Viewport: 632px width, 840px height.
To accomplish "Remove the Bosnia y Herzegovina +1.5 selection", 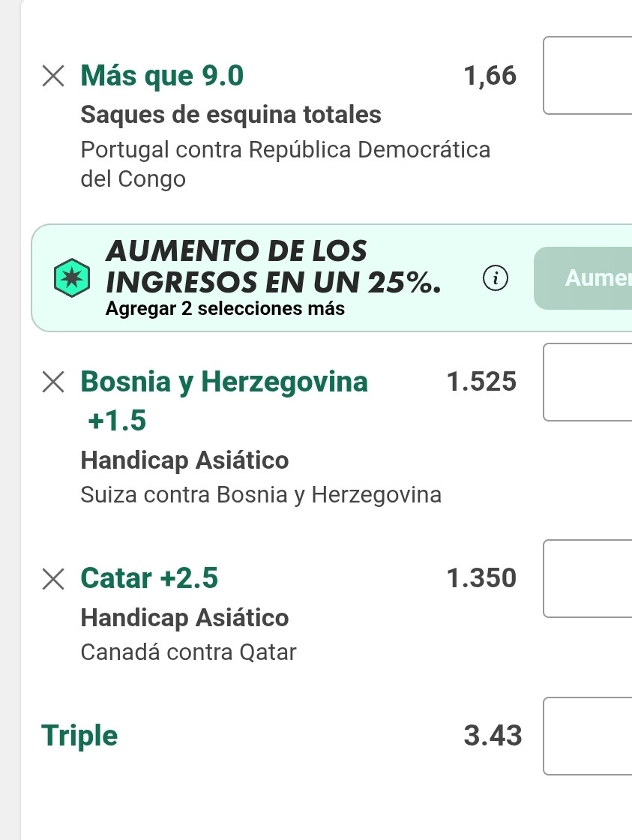I will tap(53, 382).
